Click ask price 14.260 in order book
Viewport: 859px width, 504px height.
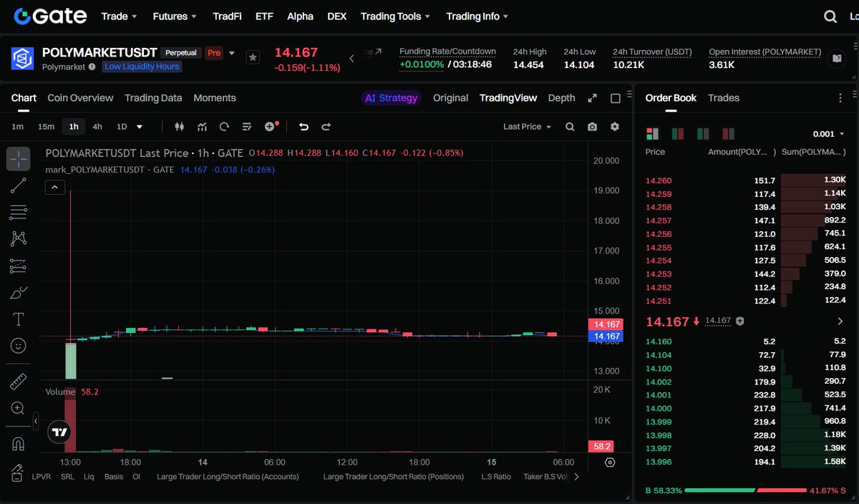659,180
